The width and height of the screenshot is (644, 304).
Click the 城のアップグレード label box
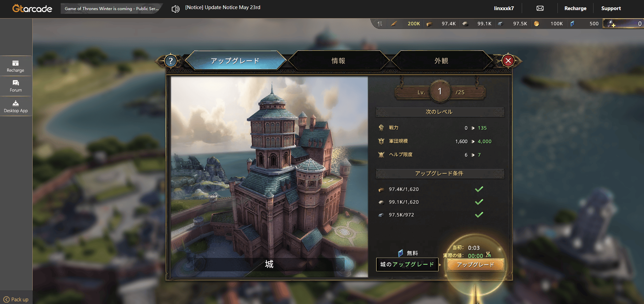407,264
